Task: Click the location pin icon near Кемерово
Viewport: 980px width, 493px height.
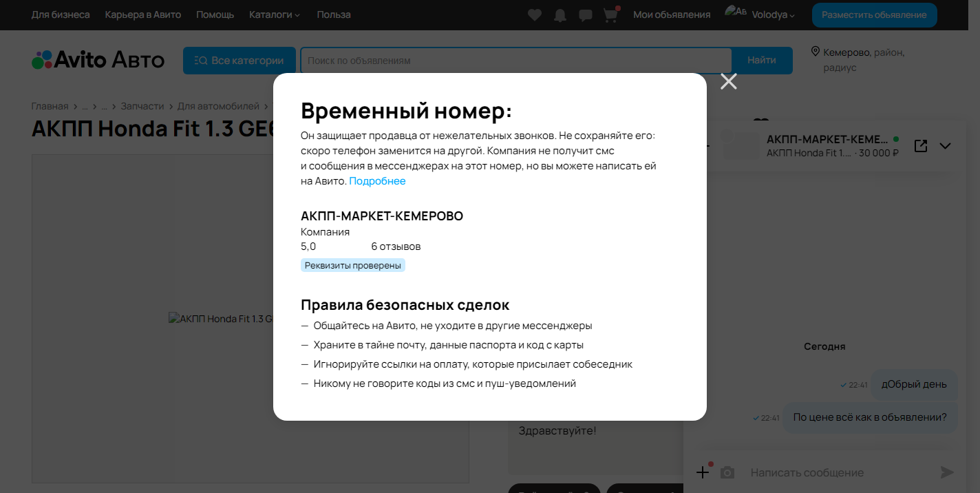Action: 816,52
